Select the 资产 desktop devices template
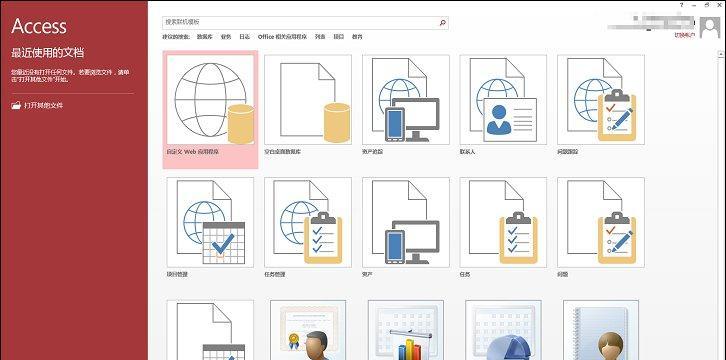The image size is (726, 360). pyautogui.click(x=406, y=222)
